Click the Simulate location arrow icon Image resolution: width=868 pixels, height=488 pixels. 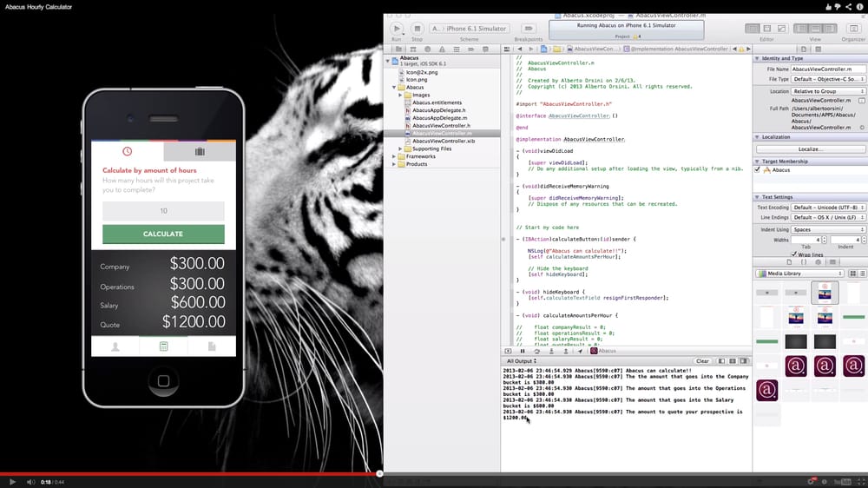580,351
